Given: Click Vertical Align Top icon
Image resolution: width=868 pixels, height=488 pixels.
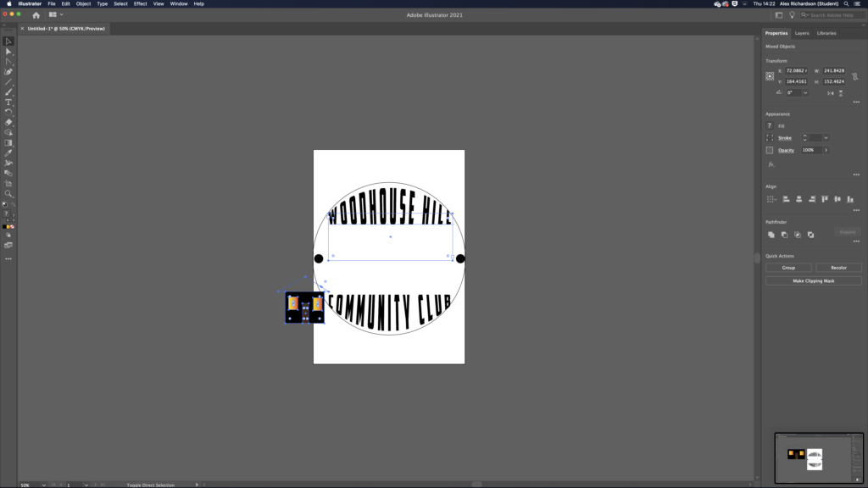Looking at the screenshot, I should click(x=825, y=199).
